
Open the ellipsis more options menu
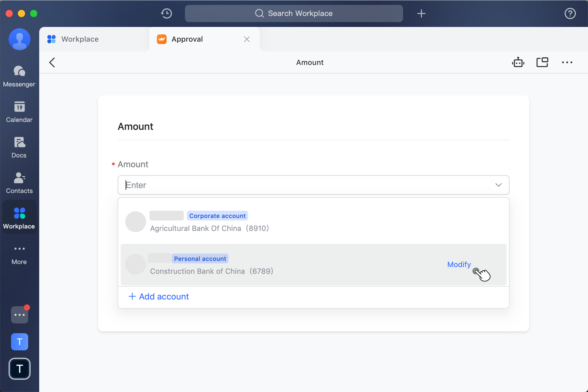[x=567, y=62]
